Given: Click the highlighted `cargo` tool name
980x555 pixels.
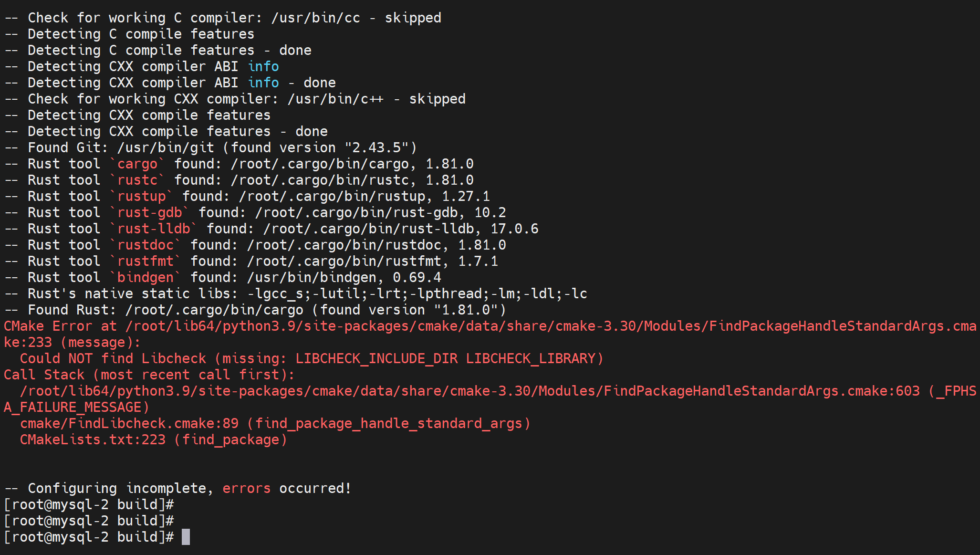Looking at the screenshot, I should click(137, 164).
